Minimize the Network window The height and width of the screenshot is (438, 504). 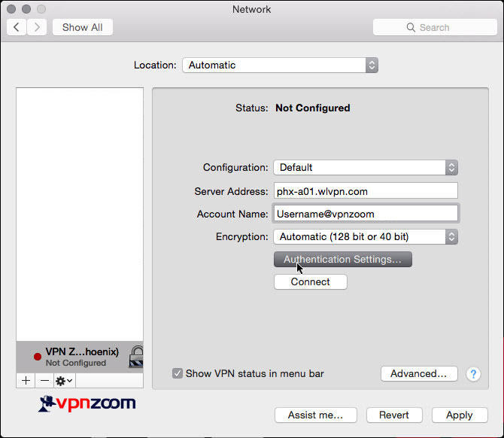click(x=26, y=9)
